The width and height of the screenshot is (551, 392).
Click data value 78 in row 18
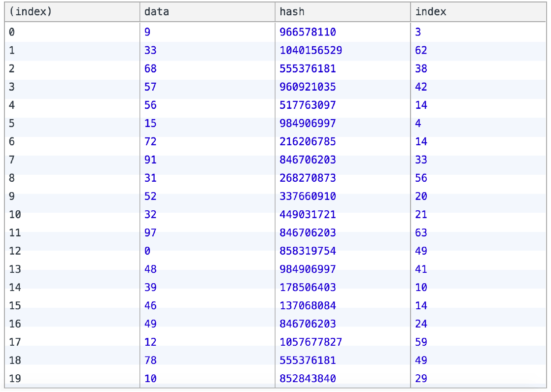click(x=150, y=361)
